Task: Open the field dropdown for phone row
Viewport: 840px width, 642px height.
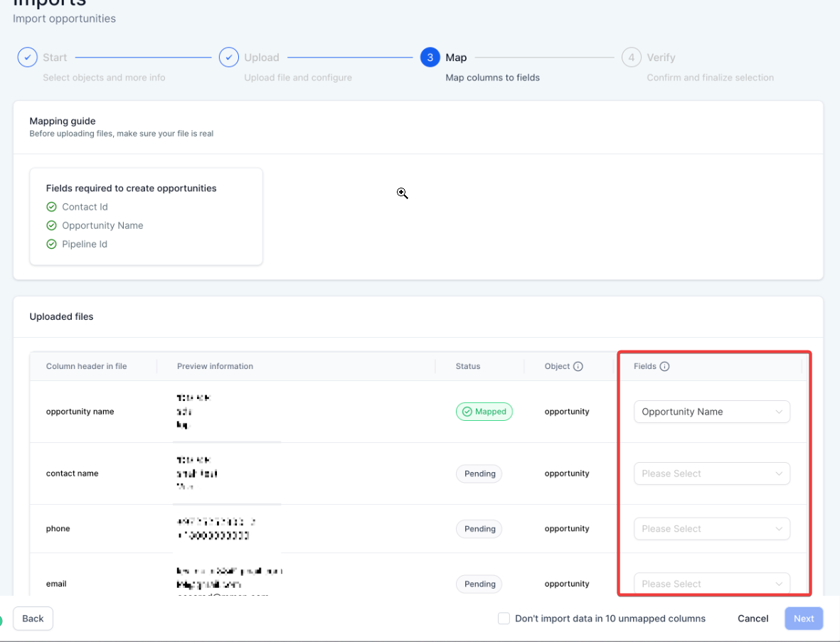Action: [x=711, y=529]
